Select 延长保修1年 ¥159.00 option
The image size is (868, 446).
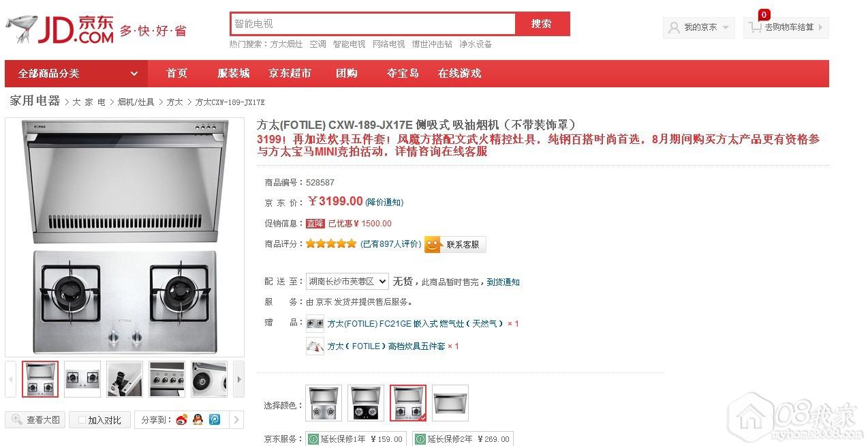(x=355, y=438)
